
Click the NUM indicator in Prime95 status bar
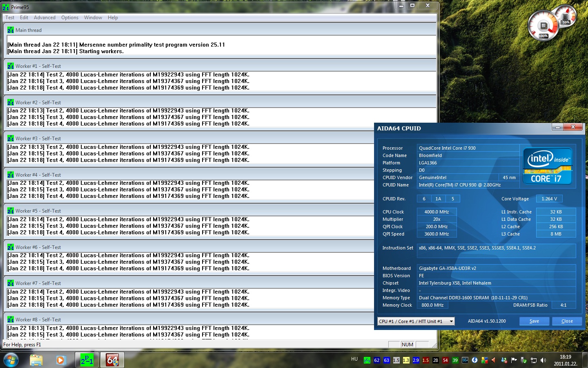pyautogui.click(x=408, y=345)
